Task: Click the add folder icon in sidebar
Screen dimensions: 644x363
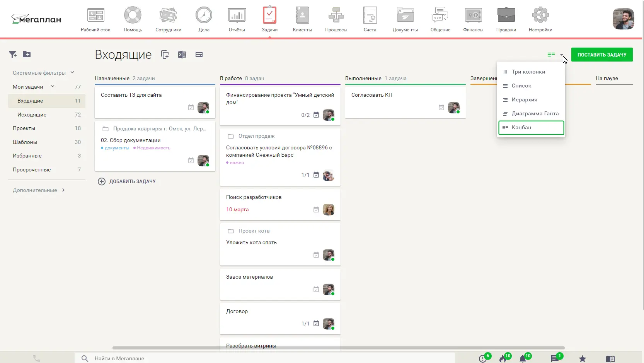Action: [27, 55]
